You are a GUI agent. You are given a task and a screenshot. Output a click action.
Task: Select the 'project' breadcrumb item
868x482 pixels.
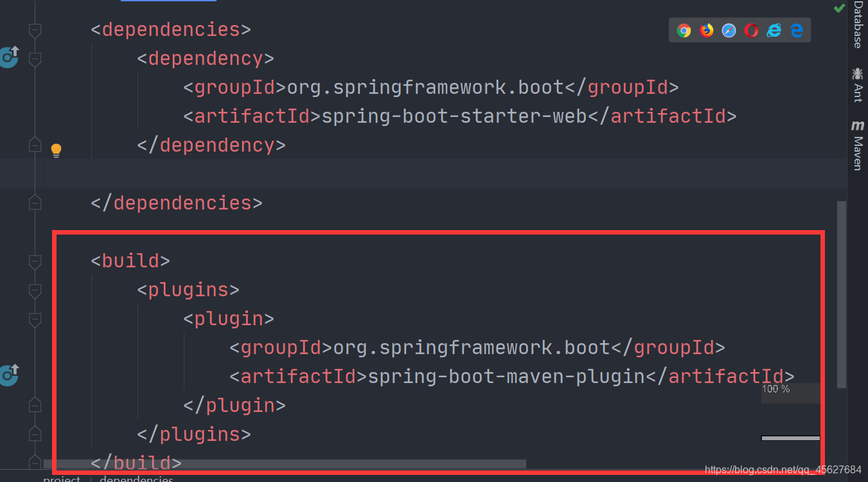click(x=62, y=479)
